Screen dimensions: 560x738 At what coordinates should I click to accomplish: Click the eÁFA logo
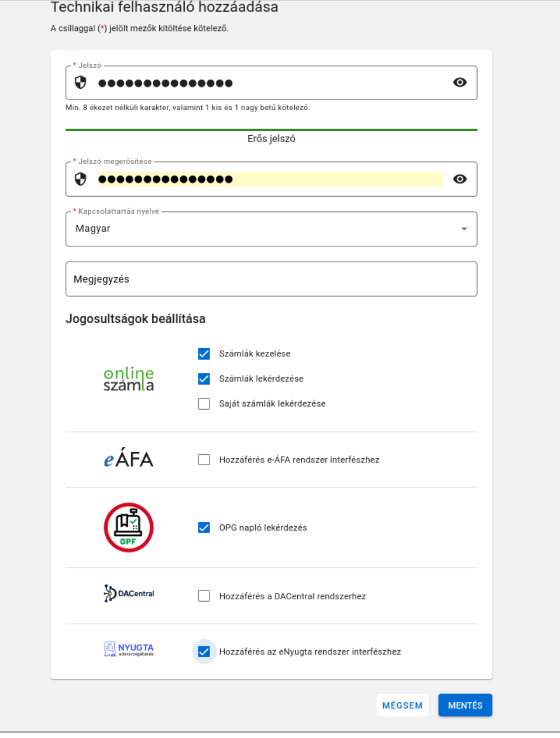click(x=129, y=458)
